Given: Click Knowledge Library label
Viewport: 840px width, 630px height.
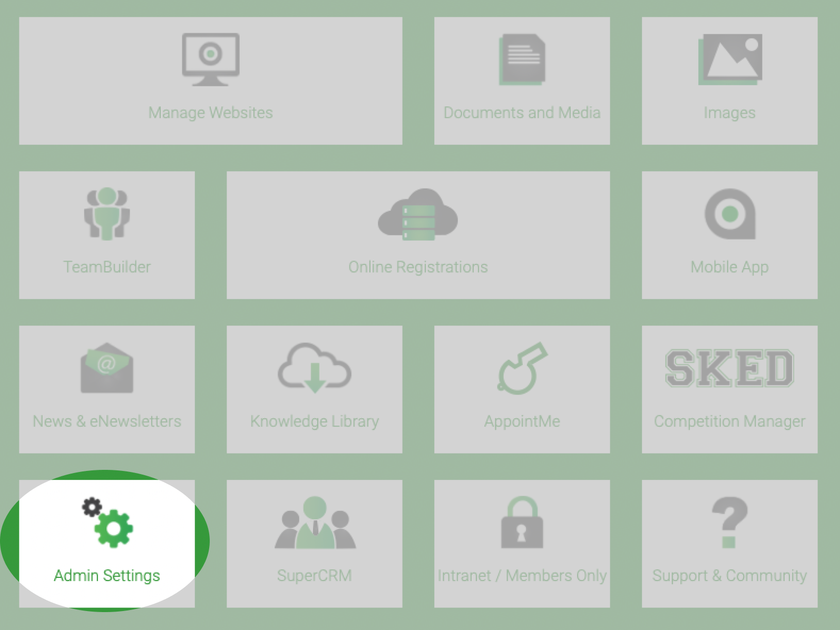Looking at the screenshot, I should (315, 421).
